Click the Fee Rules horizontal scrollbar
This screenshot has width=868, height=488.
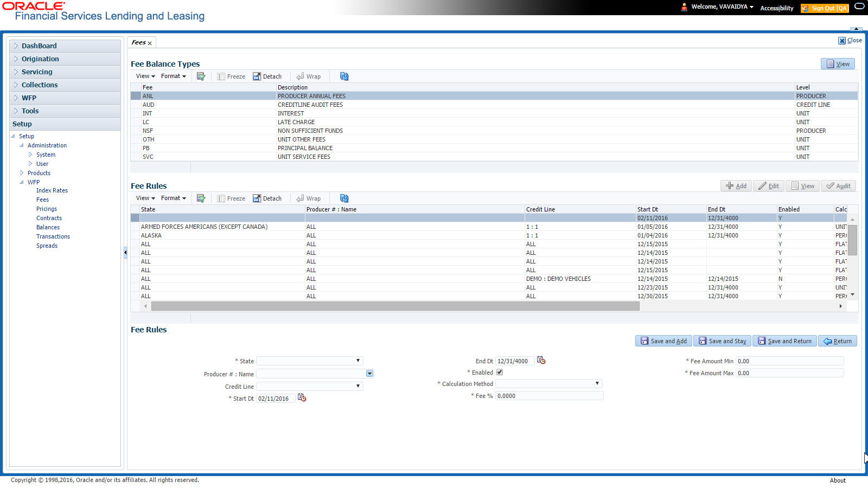395,306
